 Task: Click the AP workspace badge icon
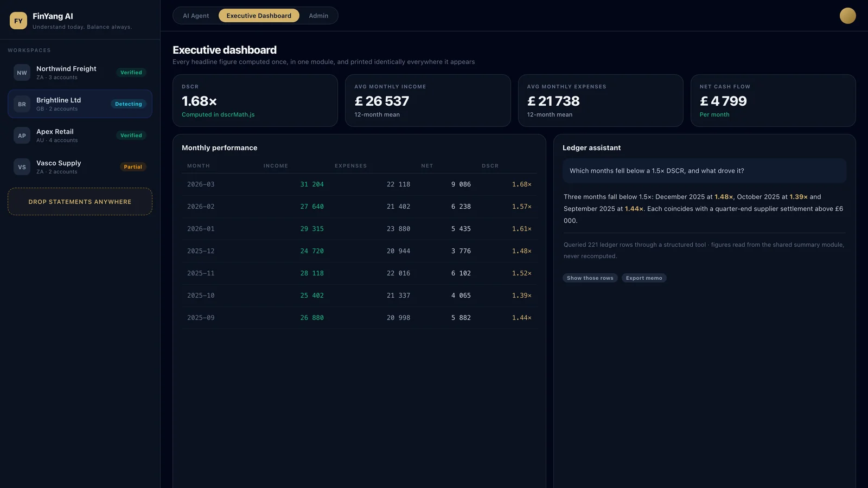pos(22,136)
